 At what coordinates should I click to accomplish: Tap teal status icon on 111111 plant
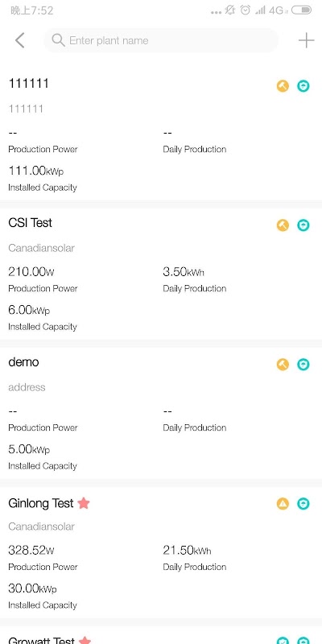(x=303, y=86)
